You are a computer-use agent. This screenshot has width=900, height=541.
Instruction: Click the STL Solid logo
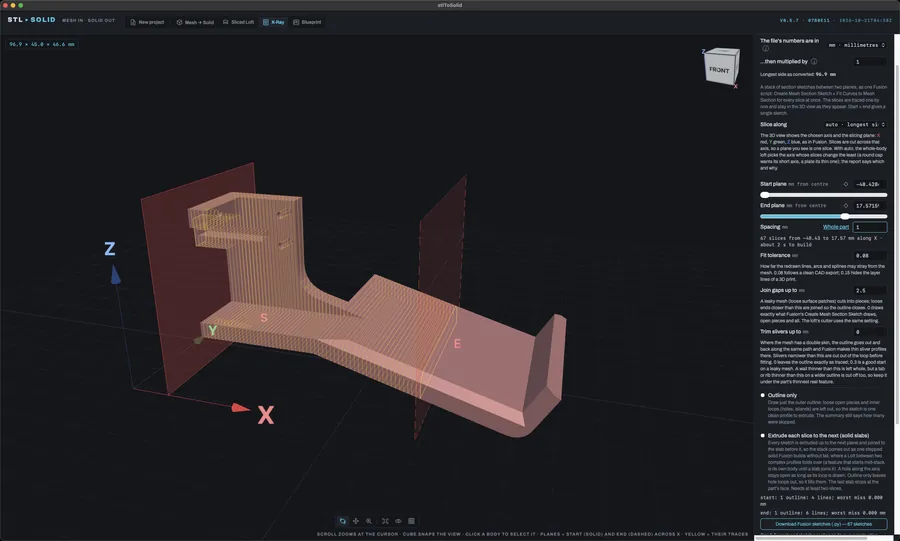pyautogui.click(x=32, y=20)
